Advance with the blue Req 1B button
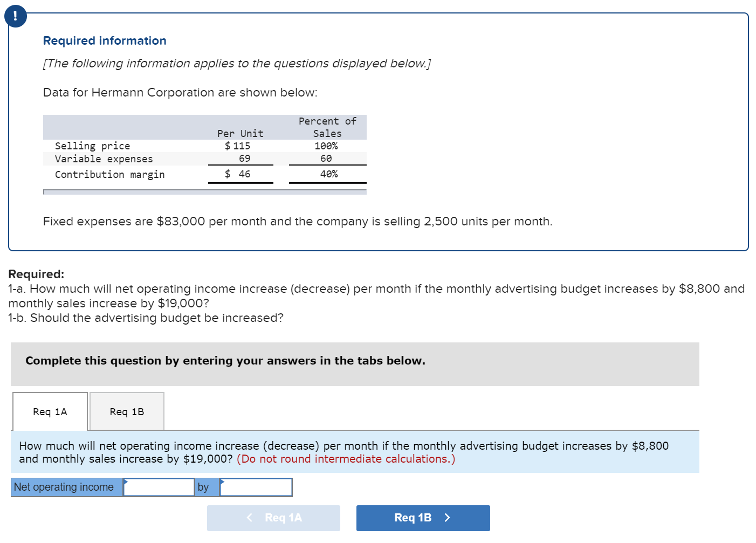 click(423, 518)
